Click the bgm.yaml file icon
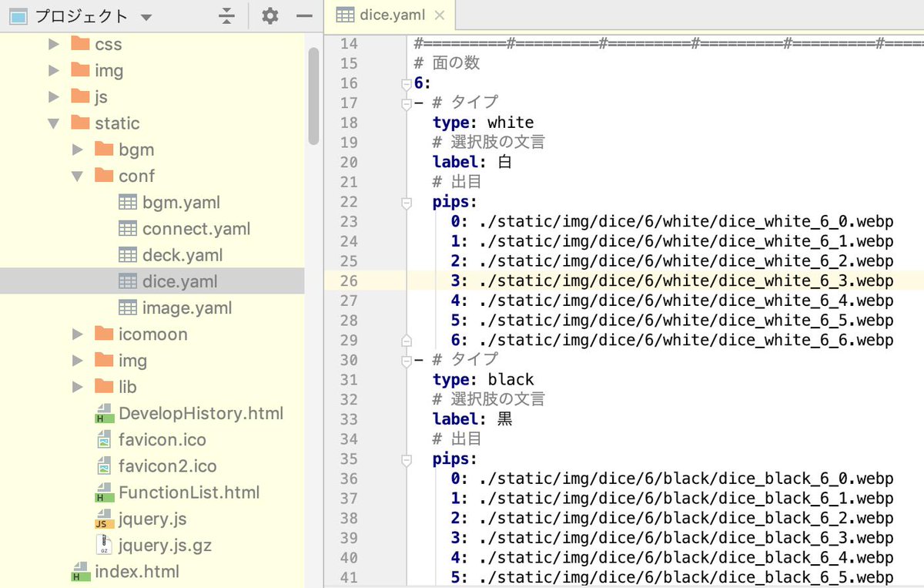This screenshot has height=588, width=924. [x=128, y=202]
